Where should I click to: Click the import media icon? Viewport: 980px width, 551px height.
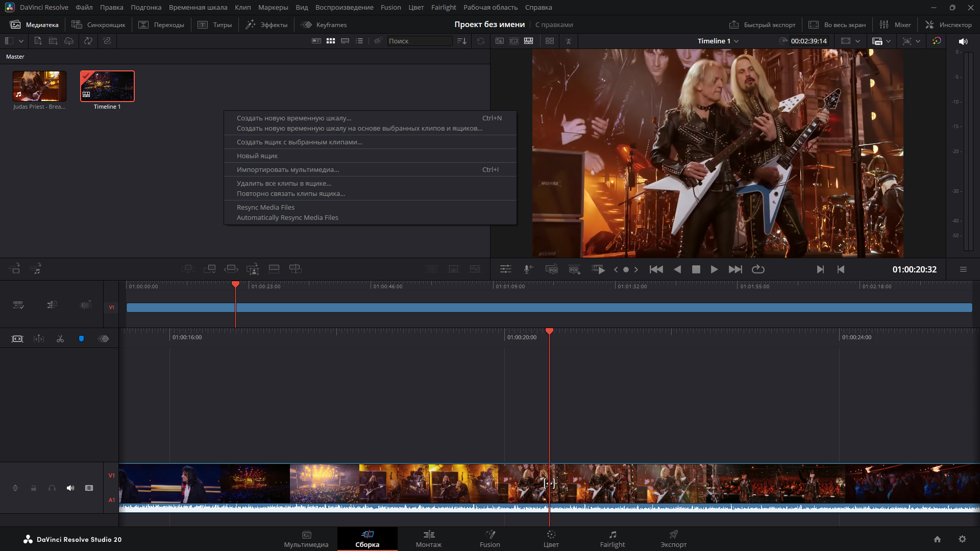[38, 41]
